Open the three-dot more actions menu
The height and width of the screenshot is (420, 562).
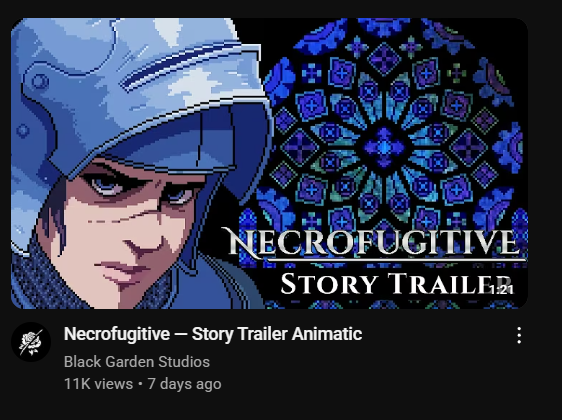coord(519,335)
